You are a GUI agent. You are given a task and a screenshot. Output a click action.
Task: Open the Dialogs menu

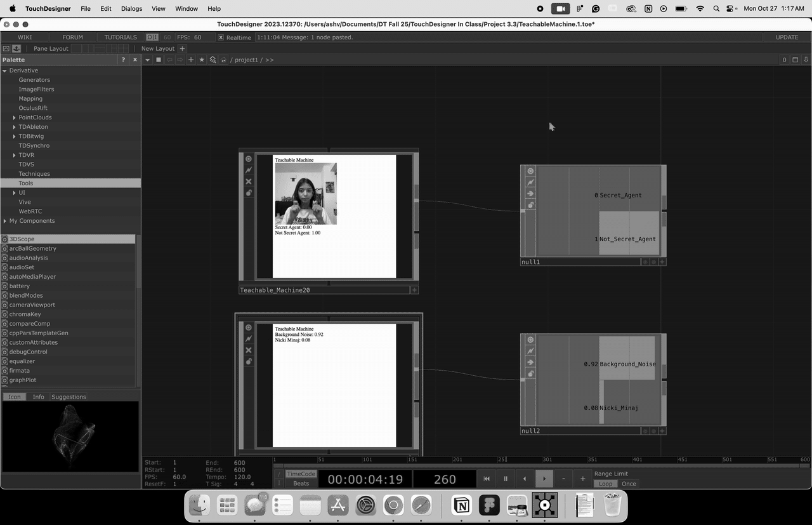point(131,9)
